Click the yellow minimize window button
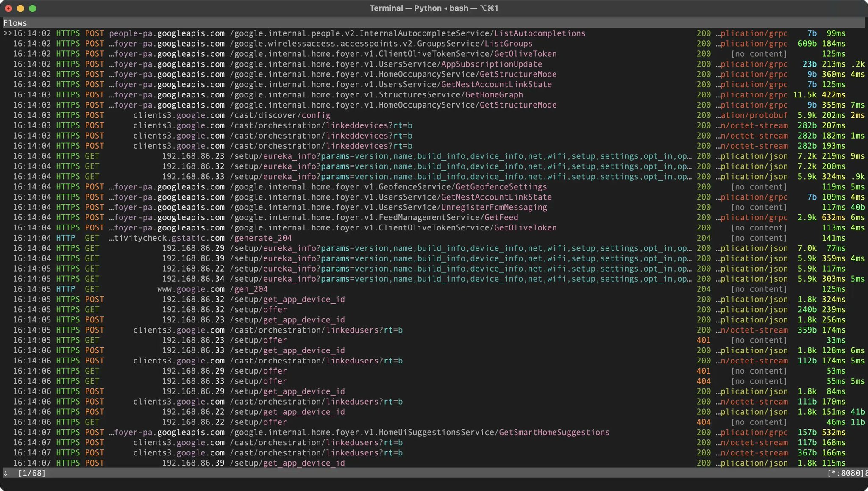This screenshot has width=868, height=491. (x=20, y=8)
